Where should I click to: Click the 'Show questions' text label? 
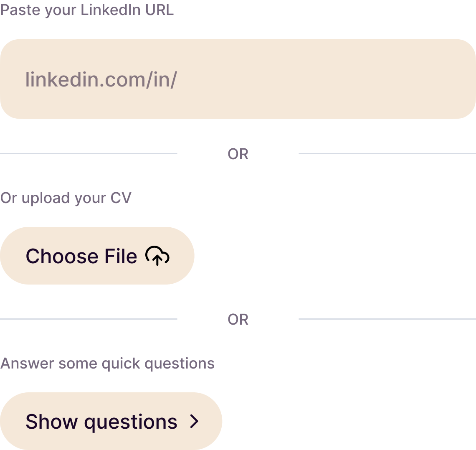[x=101, y=422]
